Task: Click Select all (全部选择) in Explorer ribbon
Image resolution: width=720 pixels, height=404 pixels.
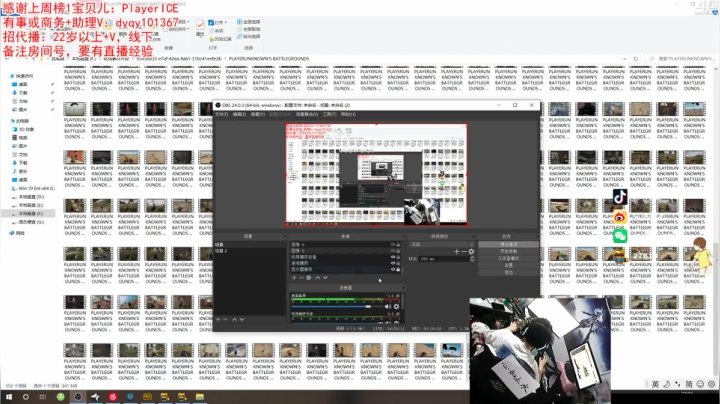Action: 248,22
